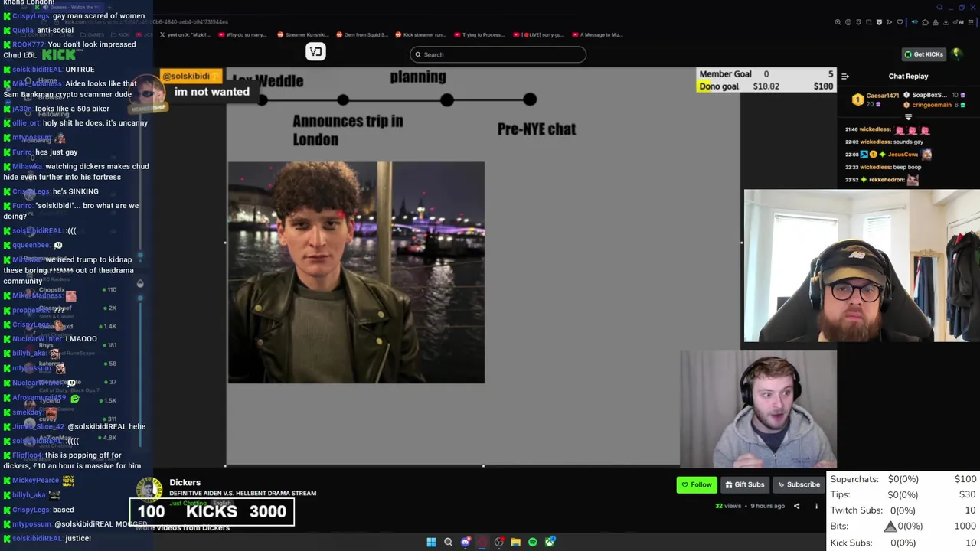Click the Kick logo on chat overlay
The image size is (980, 551).
pos(59,54)
